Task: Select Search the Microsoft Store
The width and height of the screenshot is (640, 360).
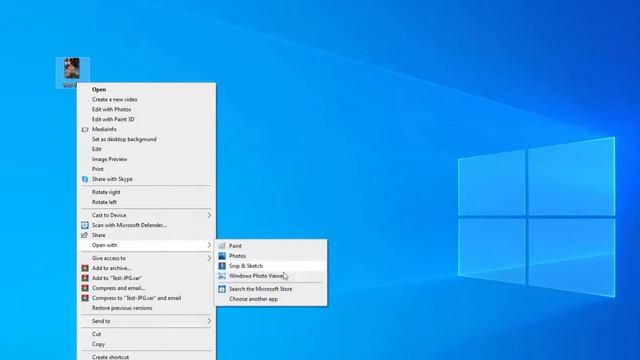Action: coord(271,289)
